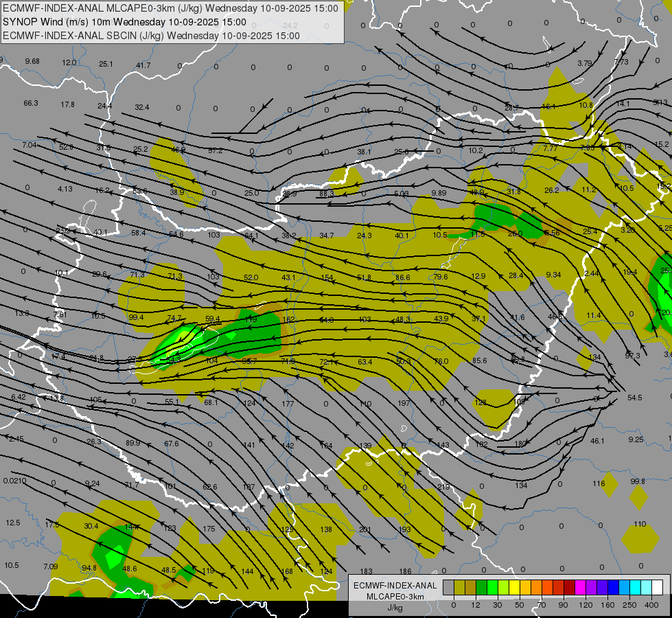Screen dimensions: 672x618
Task: Click the map value 9.89
Action: (439, 193)
